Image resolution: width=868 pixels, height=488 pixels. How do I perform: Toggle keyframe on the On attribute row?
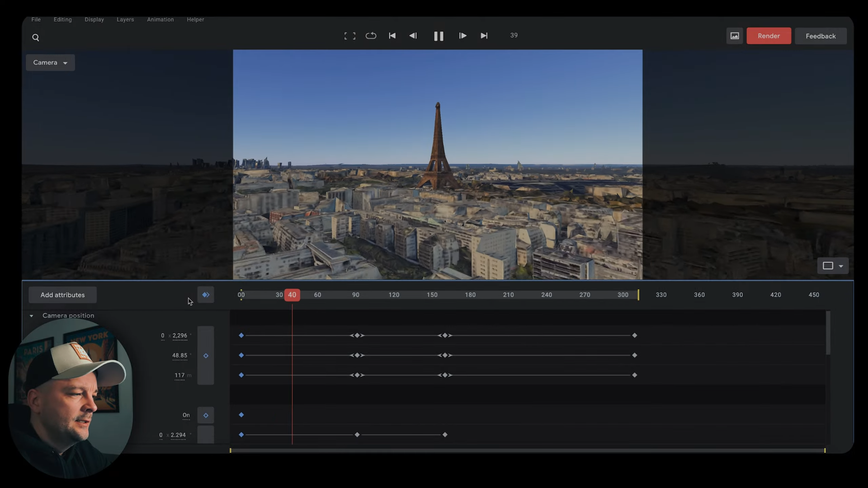point(206,415)
